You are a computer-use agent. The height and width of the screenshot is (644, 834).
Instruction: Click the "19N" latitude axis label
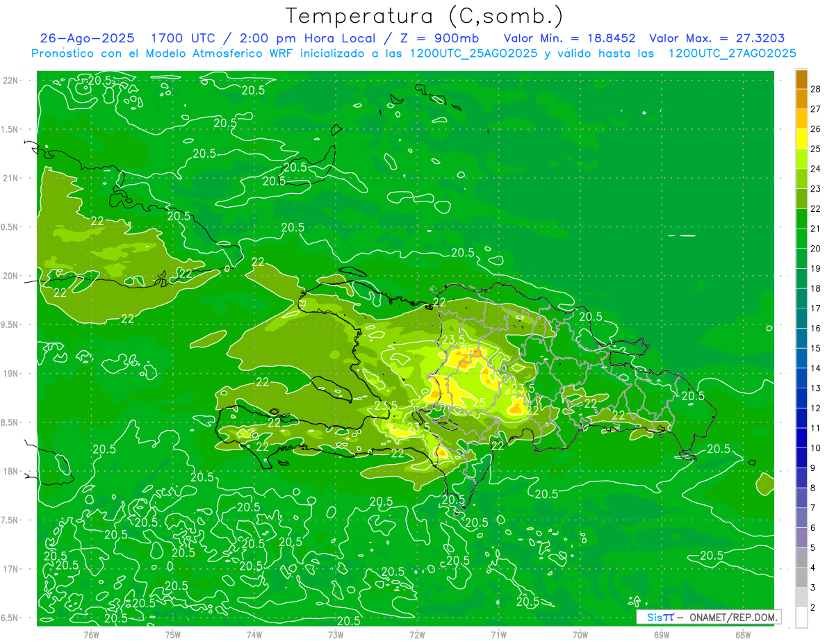tap(10, 374)
